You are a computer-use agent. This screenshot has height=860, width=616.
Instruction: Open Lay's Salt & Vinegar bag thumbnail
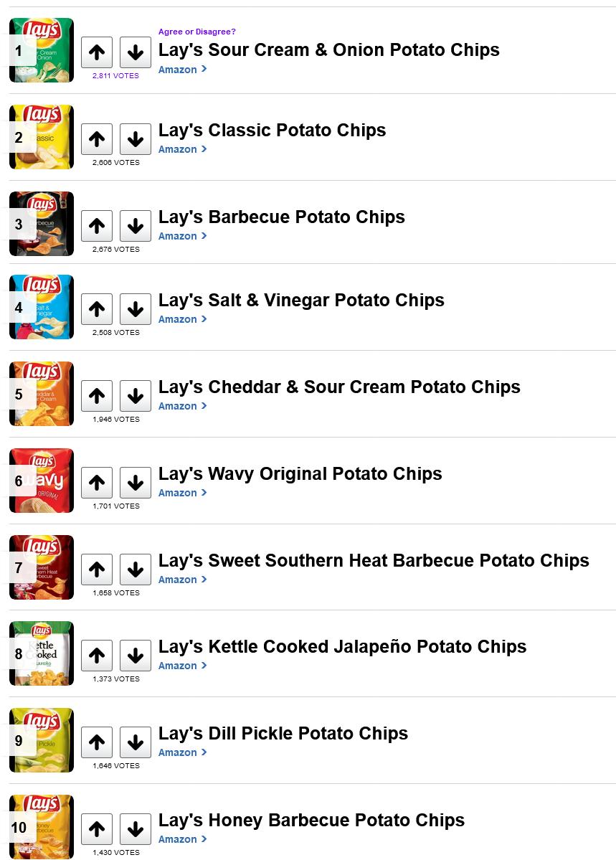click(x=43, y=307)
